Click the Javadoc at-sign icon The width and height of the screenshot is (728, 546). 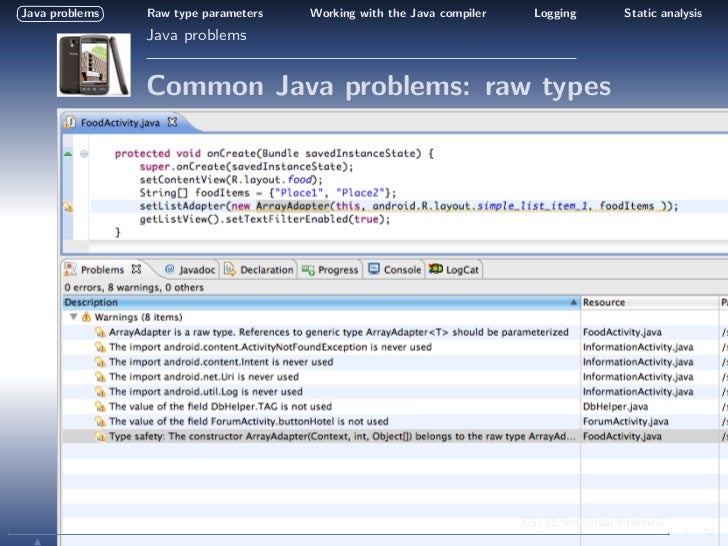[169, 269]
